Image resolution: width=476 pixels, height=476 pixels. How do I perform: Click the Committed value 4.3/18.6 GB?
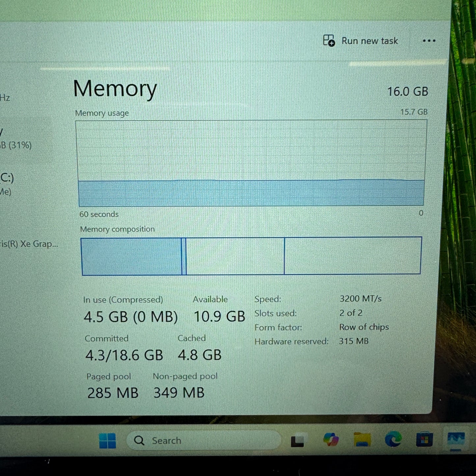point(124,355)
